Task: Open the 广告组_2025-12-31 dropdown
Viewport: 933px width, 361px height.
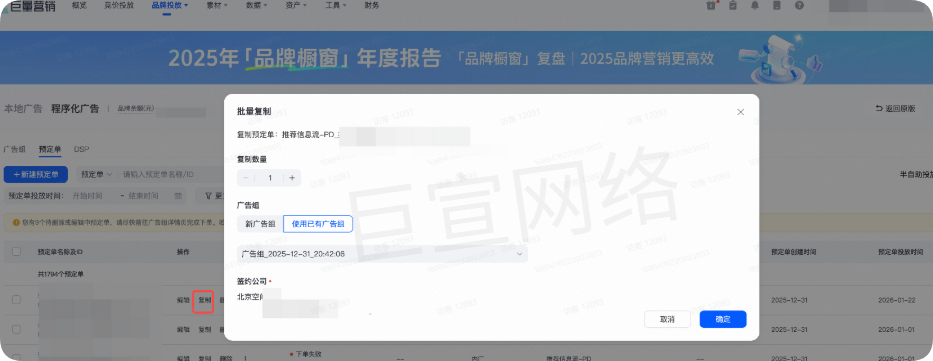Action: [x=382, y=254]
